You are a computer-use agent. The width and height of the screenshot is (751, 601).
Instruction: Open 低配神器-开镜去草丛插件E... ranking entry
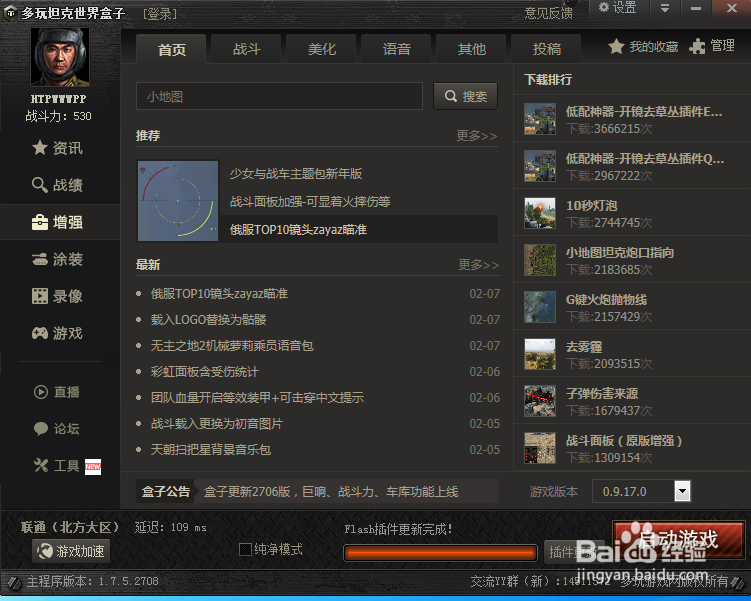[x=632, y=118]
